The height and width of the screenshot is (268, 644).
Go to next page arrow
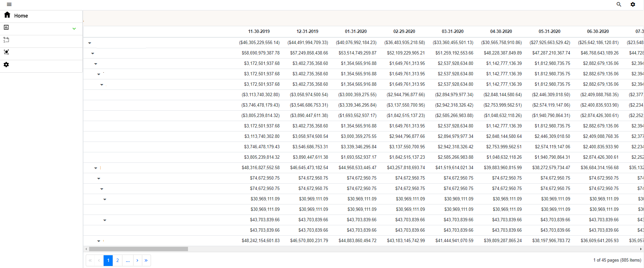(138, 260)
